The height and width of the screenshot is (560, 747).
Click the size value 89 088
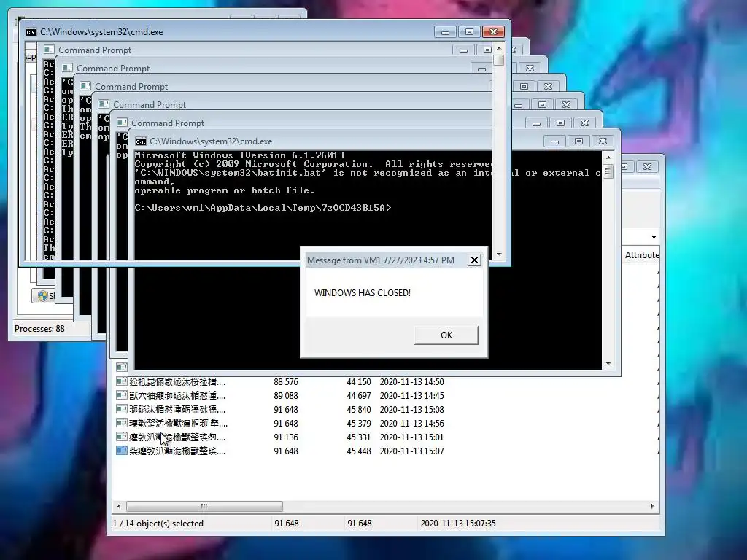pos(286,396)
